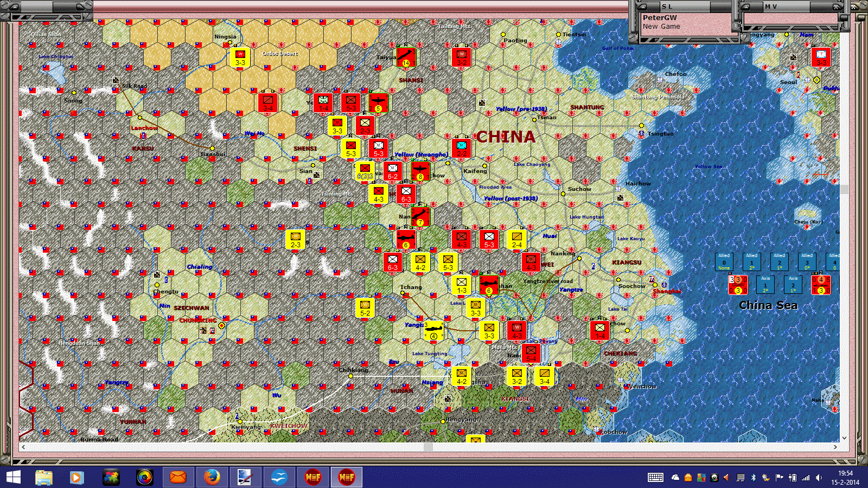Viewport: 868px width, 488px height.
Task: Open Firefox from the taskbar
Action: coord(212,477)
